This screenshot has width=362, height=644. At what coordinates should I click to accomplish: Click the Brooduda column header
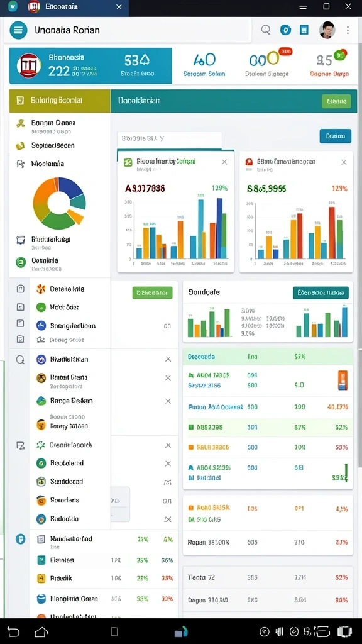[201, 357]
